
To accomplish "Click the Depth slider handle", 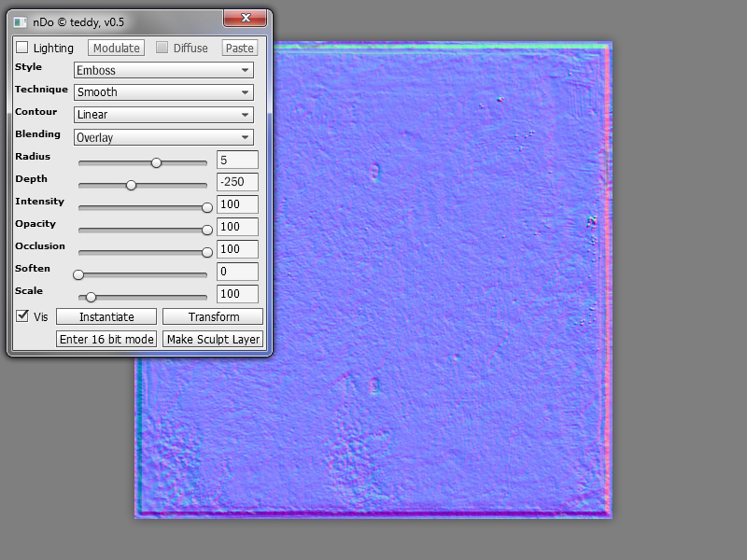I will (131, 185).
